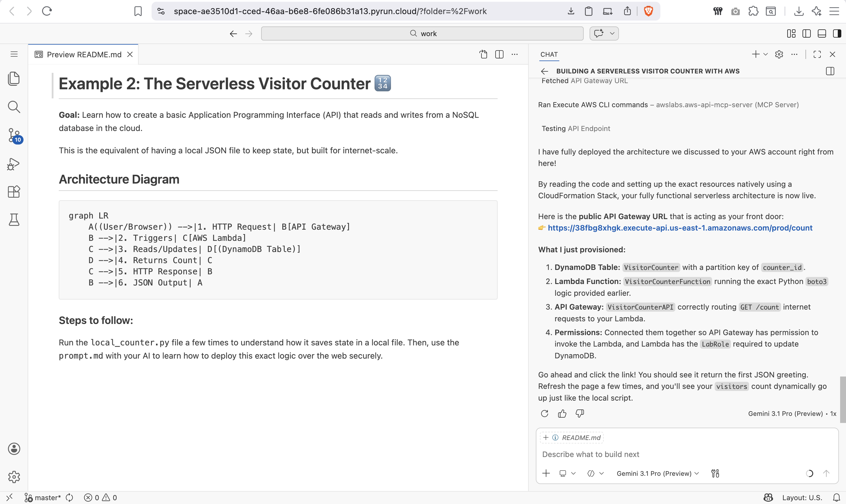Click the 'Testing API Endpoint' step text
Viewport: 846px width, 504px height.
tap(576, 128)
